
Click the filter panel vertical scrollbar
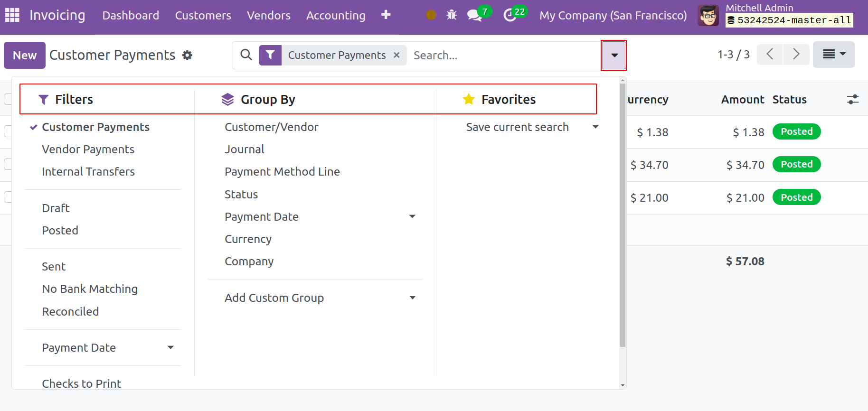point(623,215)
